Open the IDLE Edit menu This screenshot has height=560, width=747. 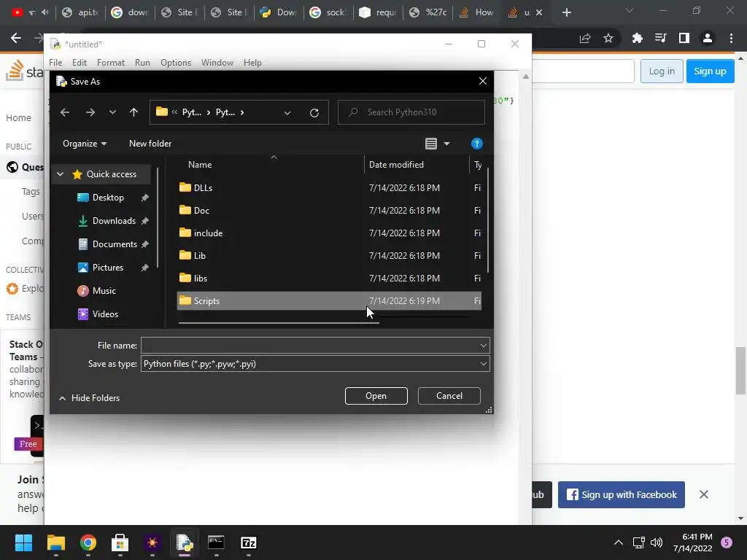79,63
